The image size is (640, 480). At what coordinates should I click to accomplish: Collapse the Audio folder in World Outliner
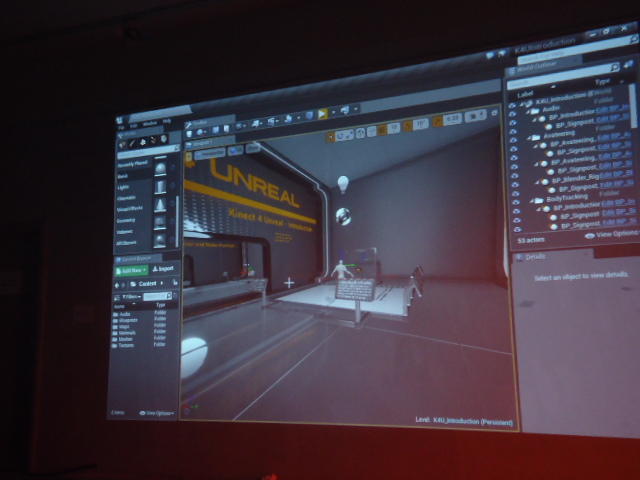click(x=529, y=111)
